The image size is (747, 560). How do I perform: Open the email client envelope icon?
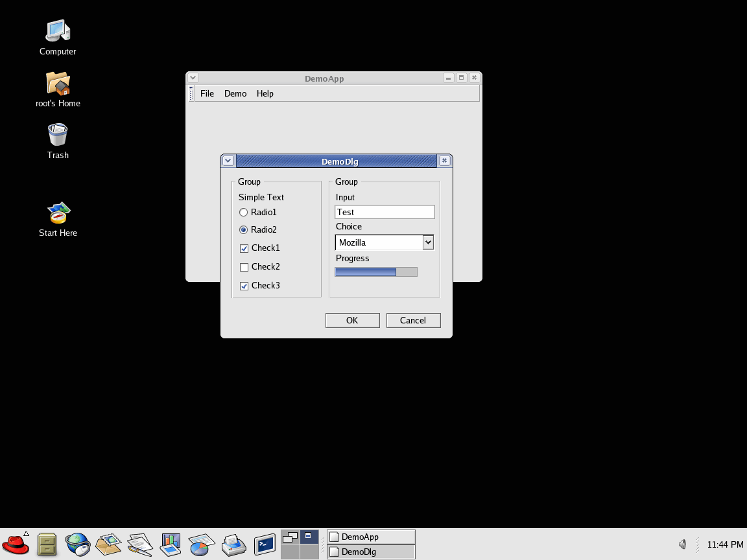pyautogui.click(x=108, y=544)
